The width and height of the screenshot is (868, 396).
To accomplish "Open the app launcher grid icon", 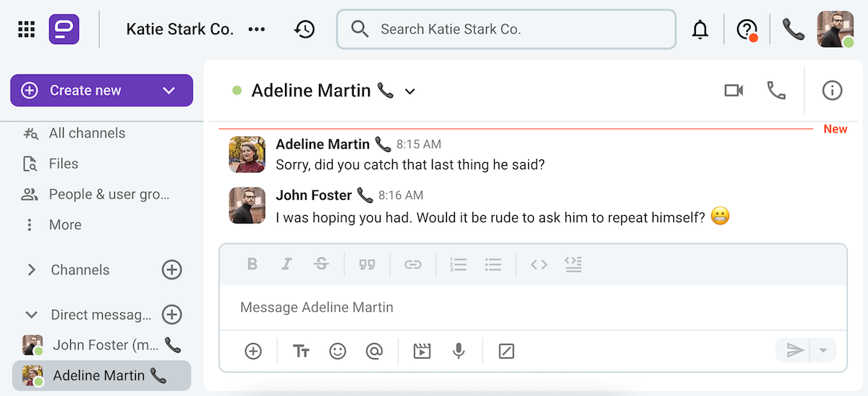I will 27,29.
